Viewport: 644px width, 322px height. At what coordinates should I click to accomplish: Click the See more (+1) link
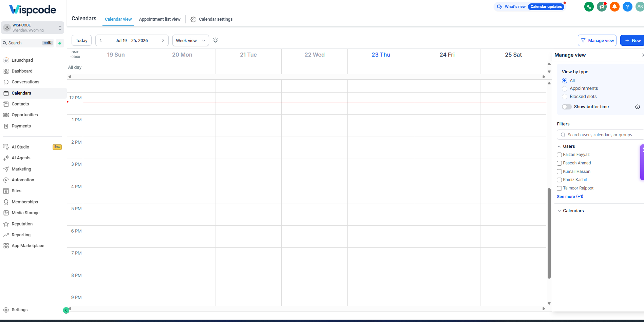coord(570,197)
